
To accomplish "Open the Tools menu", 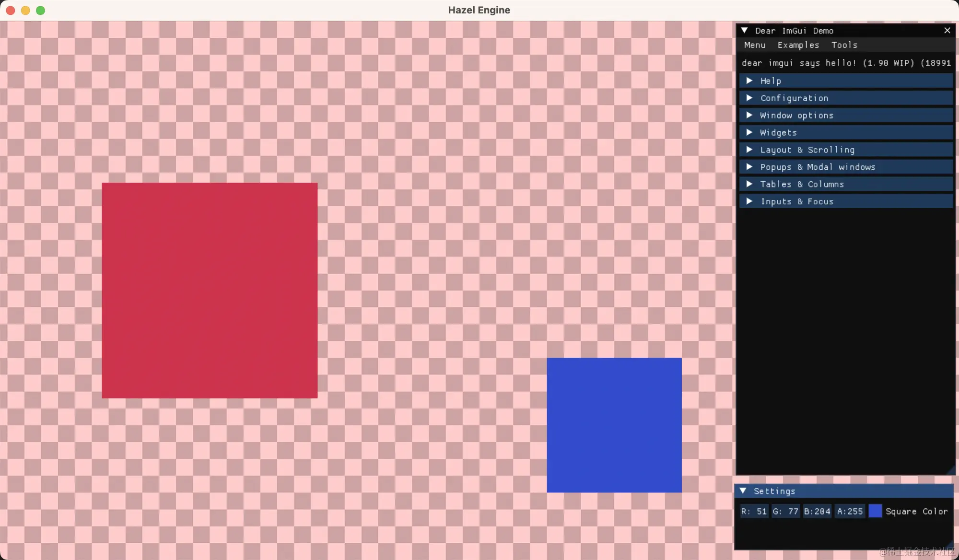I will coord(844,45).
